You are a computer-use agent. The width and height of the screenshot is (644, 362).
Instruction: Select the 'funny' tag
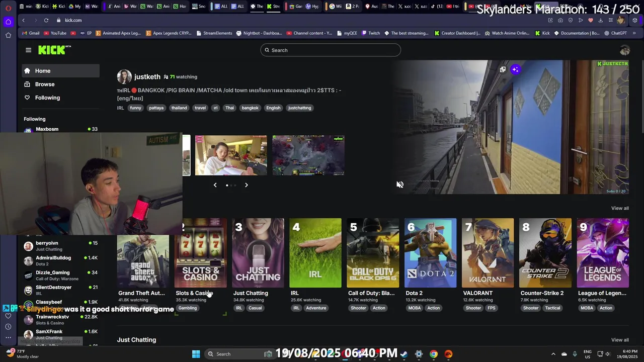pyautogui.click(x=136, y=108)
